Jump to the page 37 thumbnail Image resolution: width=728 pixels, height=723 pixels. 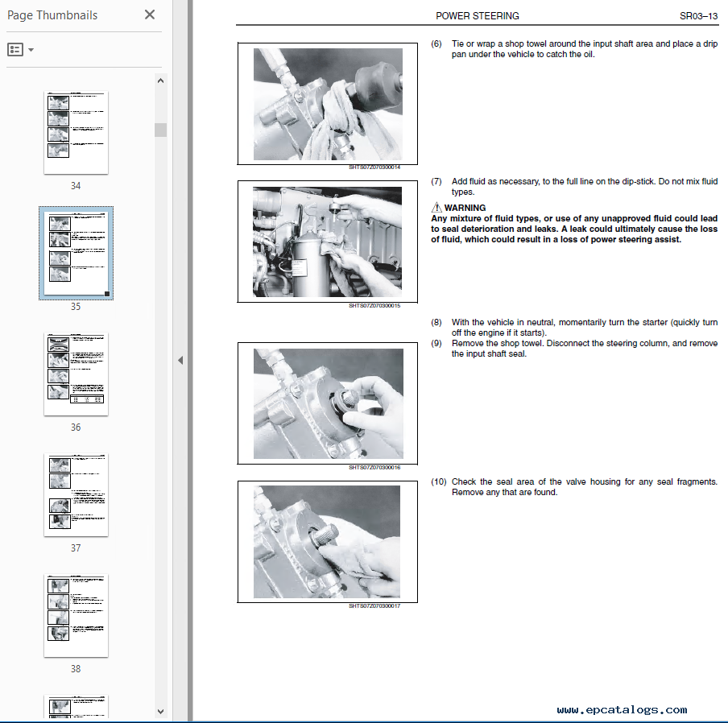tap(77, 494)
